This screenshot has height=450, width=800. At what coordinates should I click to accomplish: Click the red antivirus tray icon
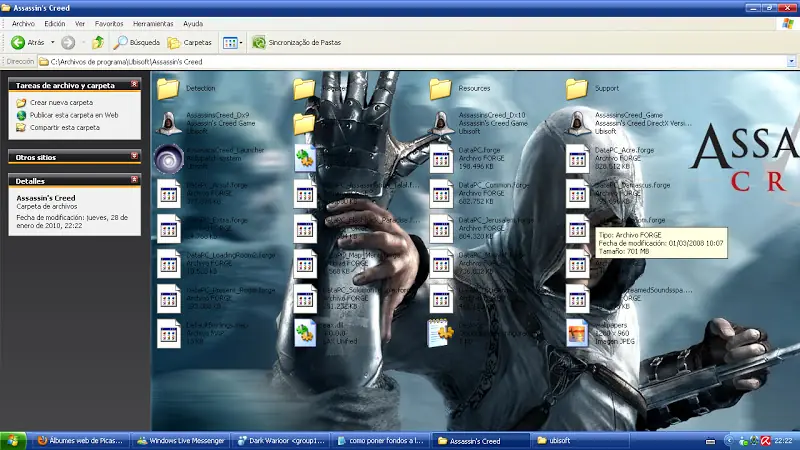click(766, 441)
